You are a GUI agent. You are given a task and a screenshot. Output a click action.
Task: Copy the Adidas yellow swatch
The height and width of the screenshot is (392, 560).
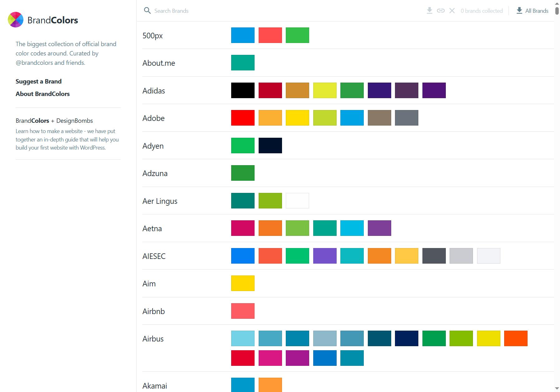coord(325,90)
